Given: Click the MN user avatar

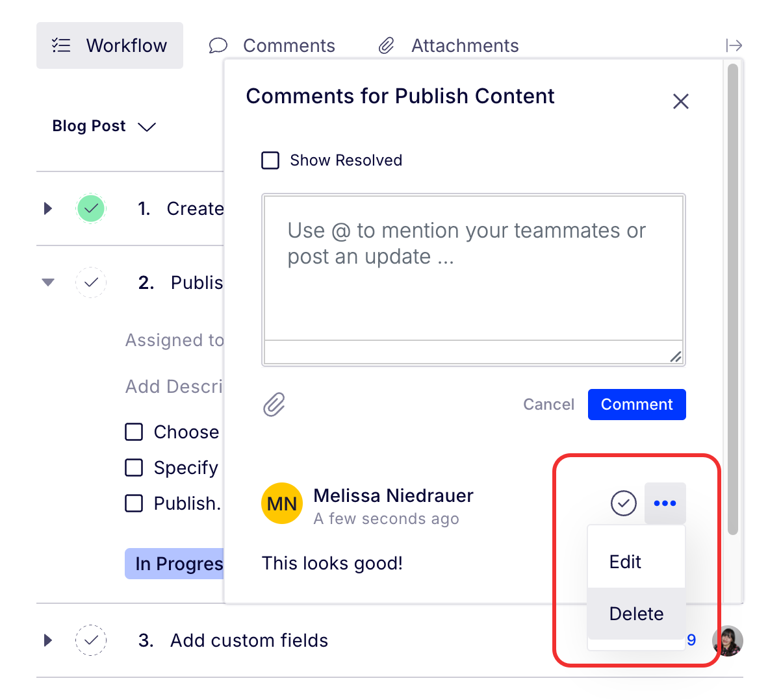Looking at the screenshot, I should pos(282,503).
